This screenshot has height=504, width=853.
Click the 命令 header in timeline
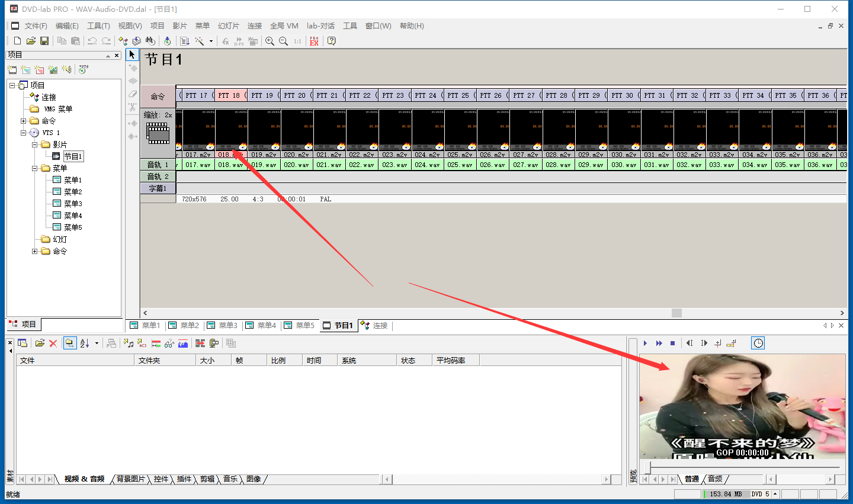pos(158,96)
